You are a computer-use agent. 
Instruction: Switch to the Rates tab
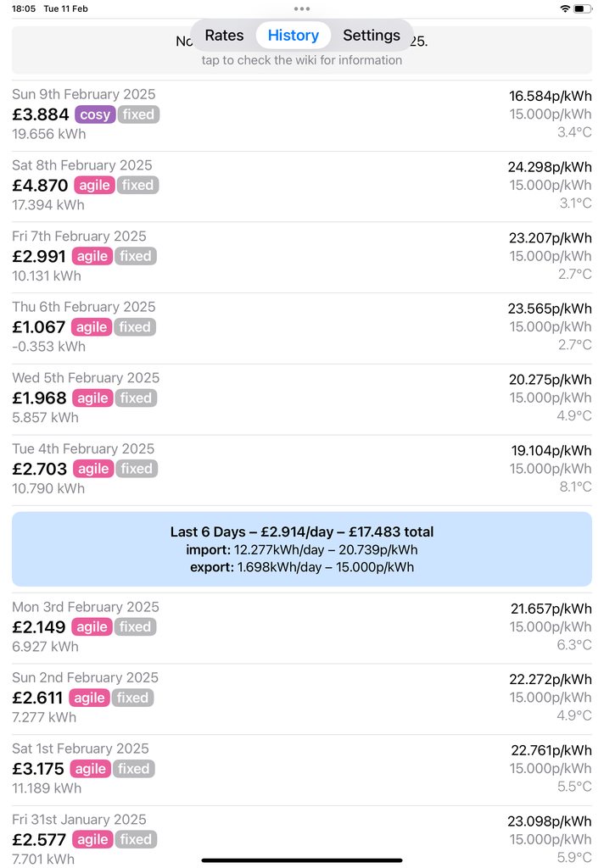[x=224, y=36]
